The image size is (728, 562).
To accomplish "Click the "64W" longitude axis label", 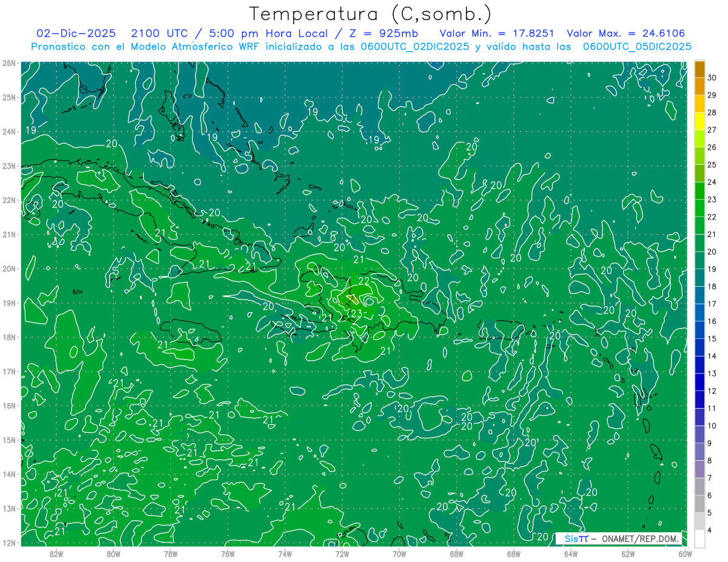I will pos(571,554).
